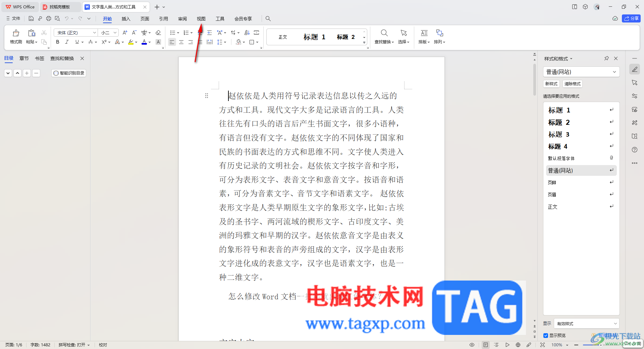The width and height of the screenshot is (644, 349).
Task: Switch to Bookmarks (书签) navigation tab
Action: pos(40,58)
